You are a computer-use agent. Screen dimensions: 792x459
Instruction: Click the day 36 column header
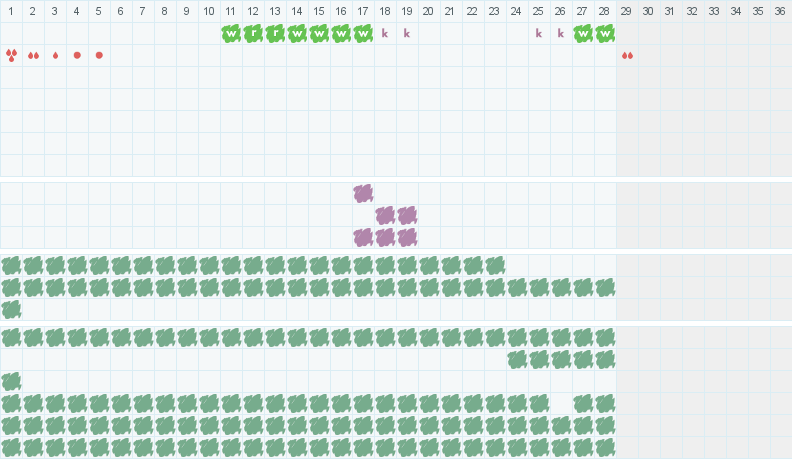780,11
